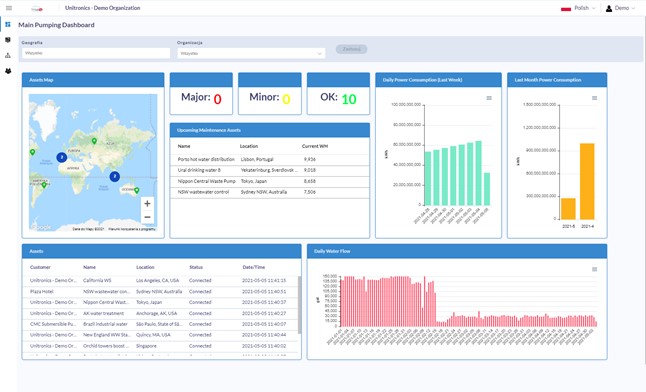
Task: Click the blue cluster marker over Europe
Action: coord(62,157)
